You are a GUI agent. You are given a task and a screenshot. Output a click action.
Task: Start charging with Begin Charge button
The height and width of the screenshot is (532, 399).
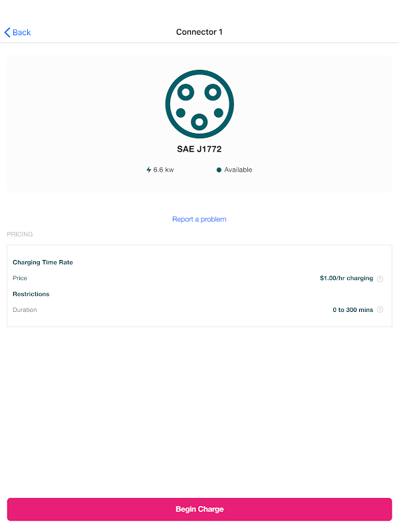click(x=199, y=509)
